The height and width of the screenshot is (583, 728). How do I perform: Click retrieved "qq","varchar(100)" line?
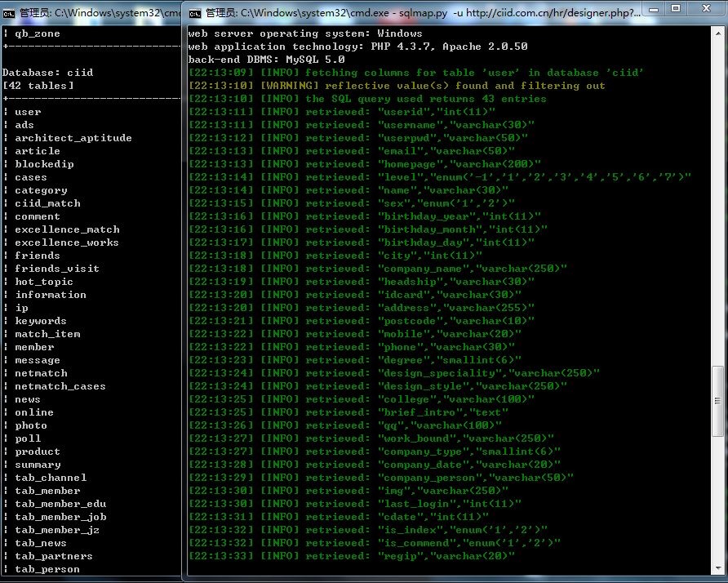tap(345, 425)
